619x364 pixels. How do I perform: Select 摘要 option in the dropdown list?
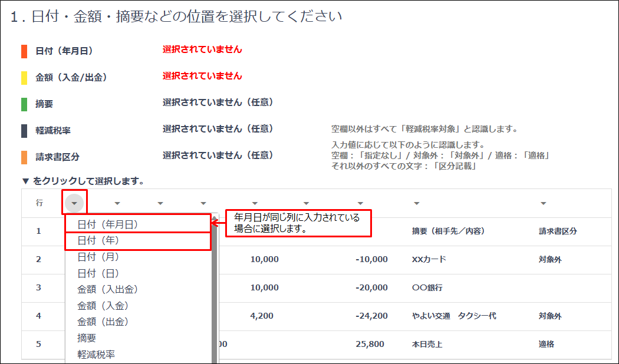[138, 338]
